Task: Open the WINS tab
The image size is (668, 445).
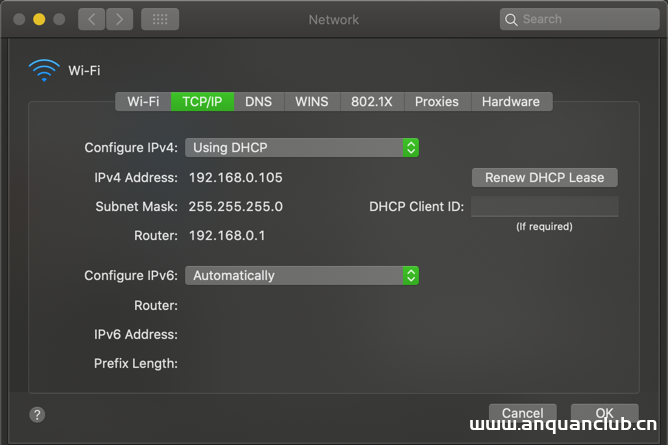Action: (x=312, y=101)
